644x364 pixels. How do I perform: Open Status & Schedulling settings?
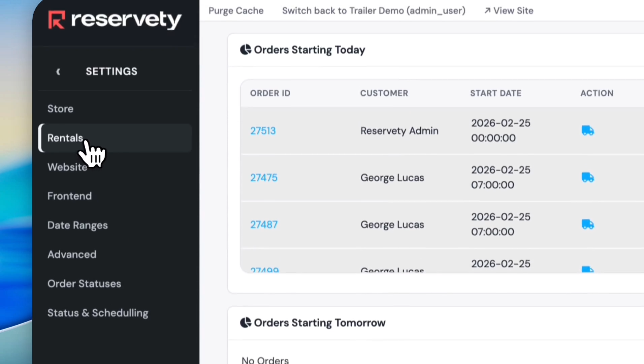pos(98,313)
